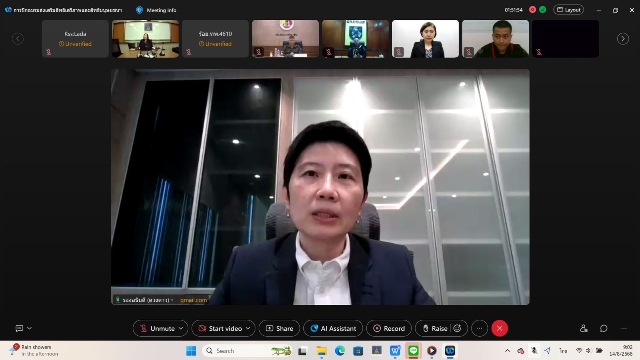640x360 pixels.
Task: Open the Layout menu
Action: (x=569, y=10)
